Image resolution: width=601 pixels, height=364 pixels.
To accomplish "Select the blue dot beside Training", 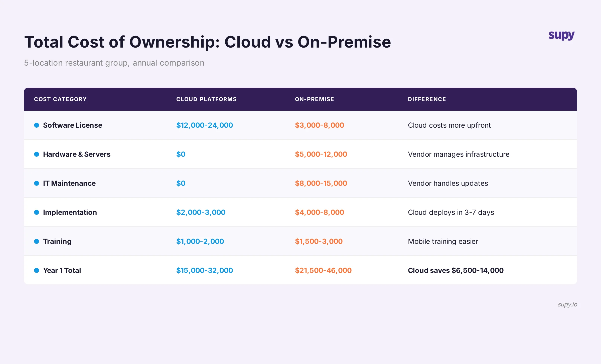I will coord(37,241).
